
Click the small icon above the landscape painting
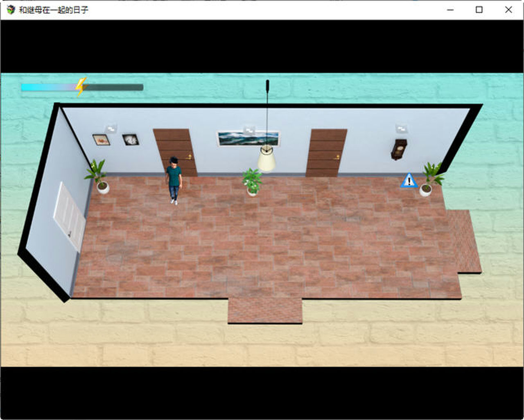(x=248, y=130)
